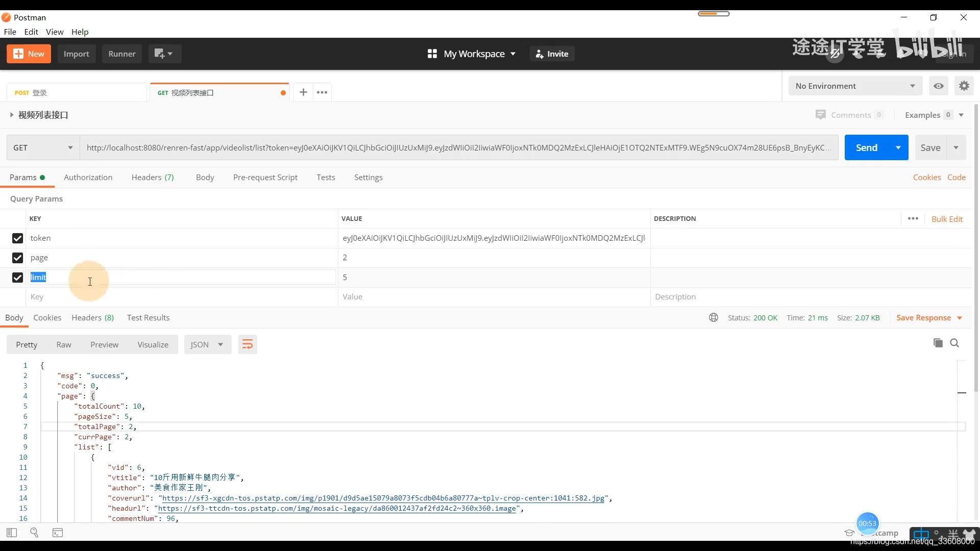This screenshot has height=551, width=980.
Task: Open the Save Response dropdown
Action: pyautogui.click(x=929, y=317)
